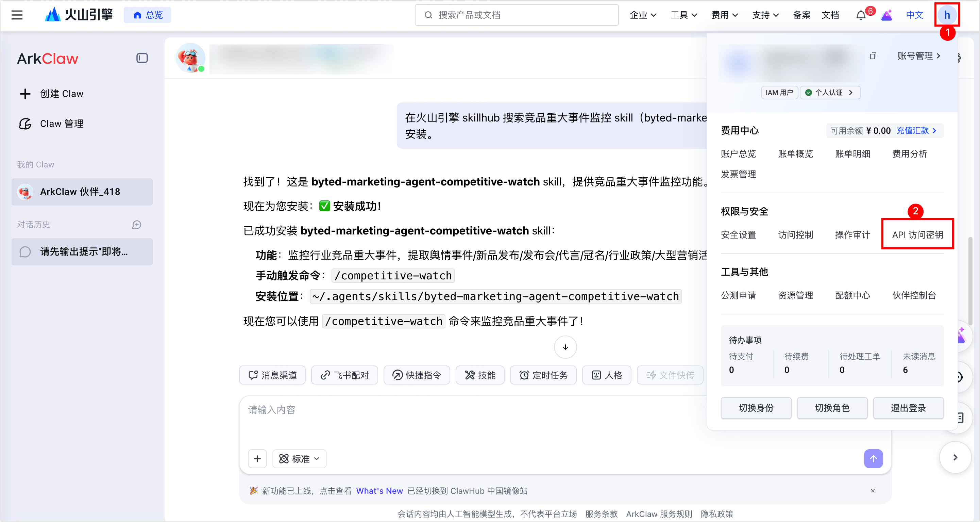Screen dimensions: 980x522
Task: Click the 退出登录 button
Action: click(908, 408)
